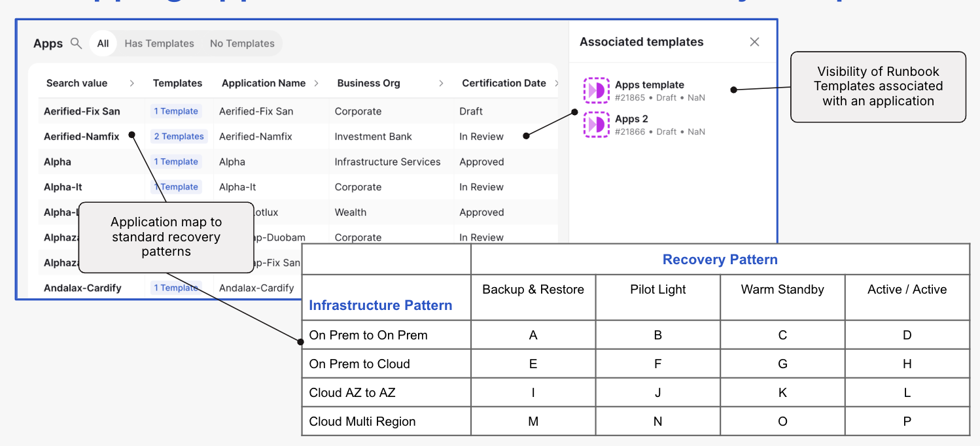This screenshot has width=980, height=446.
Task: Expand the Certification Date column chevron
Action: point(557,83)
